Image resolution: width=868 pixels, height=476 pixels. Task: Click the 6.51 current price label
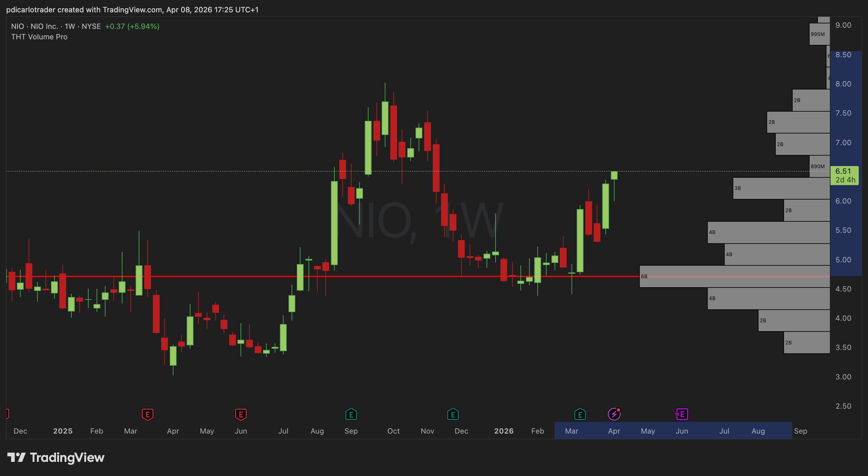(843, 172)
